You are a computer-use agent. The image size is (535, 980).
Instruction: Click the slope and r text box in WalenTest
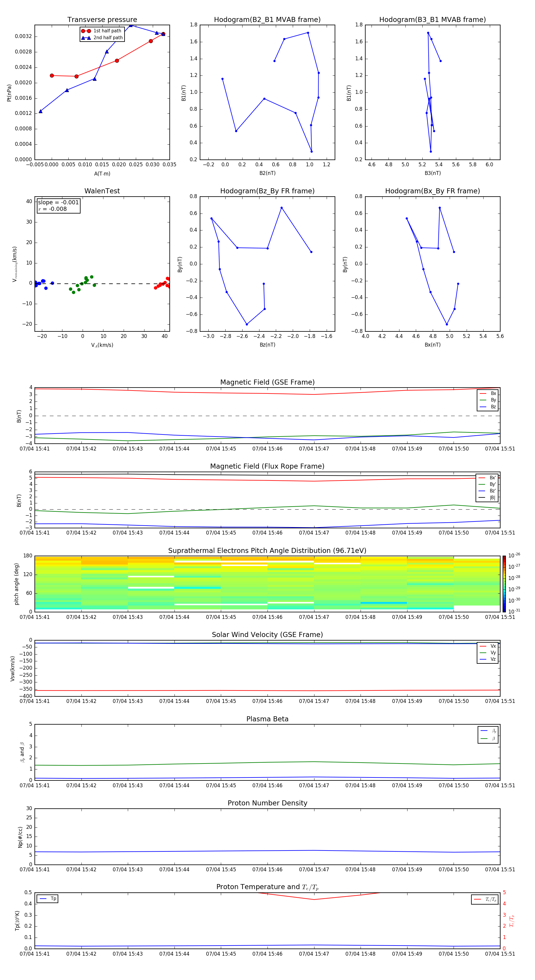click(x=58, y=206)
